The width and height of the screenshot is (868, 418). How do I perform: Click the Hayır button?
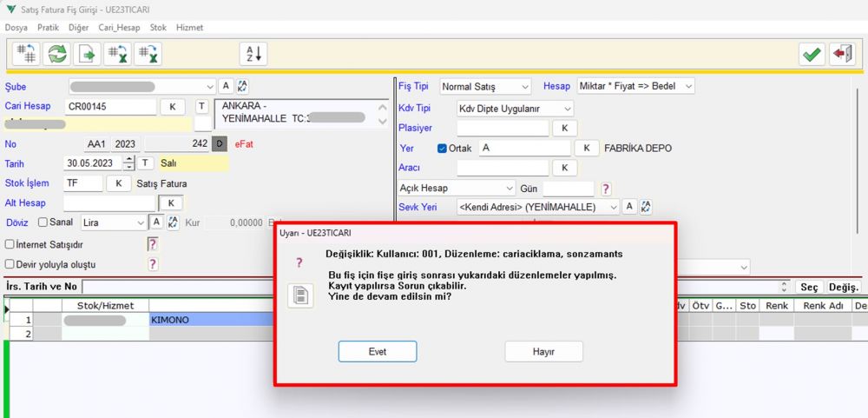(543, 351)
